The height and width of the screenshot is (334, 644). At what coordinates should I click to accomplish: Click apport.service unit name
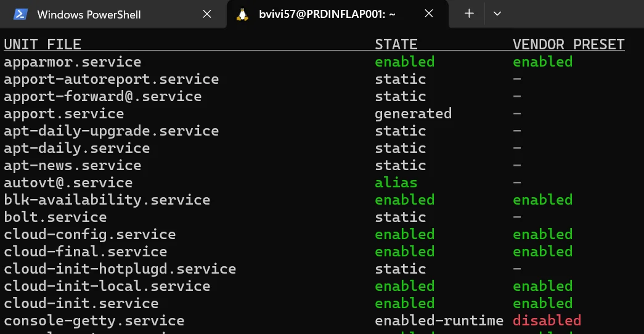64,114
